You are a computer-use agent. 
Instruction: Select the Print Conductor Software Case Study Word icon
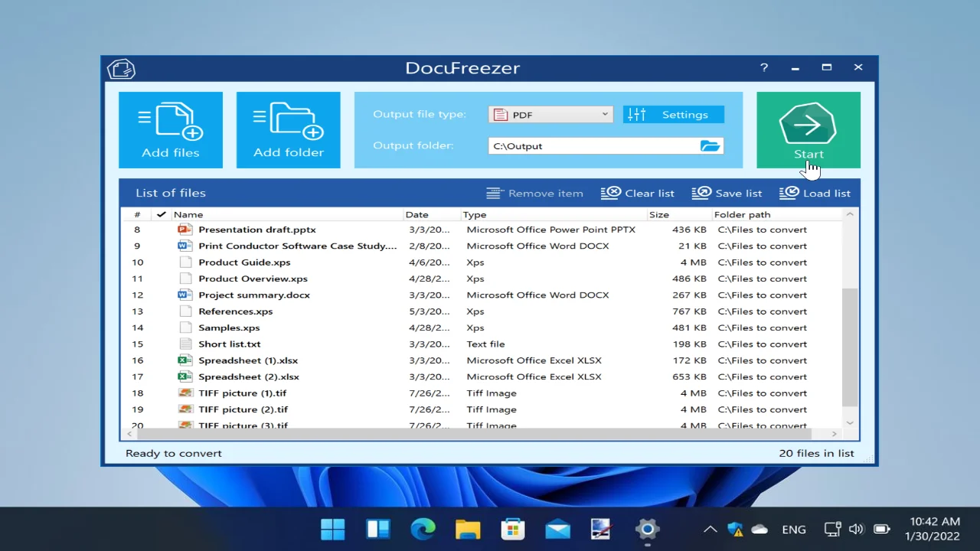point(185,246)
